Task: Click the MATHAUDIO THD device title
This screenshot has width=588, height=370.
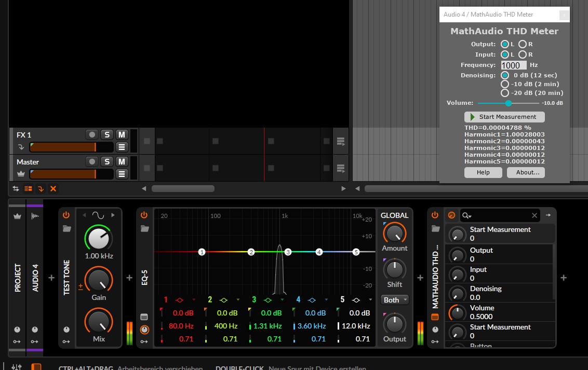Action: point(435,277)
